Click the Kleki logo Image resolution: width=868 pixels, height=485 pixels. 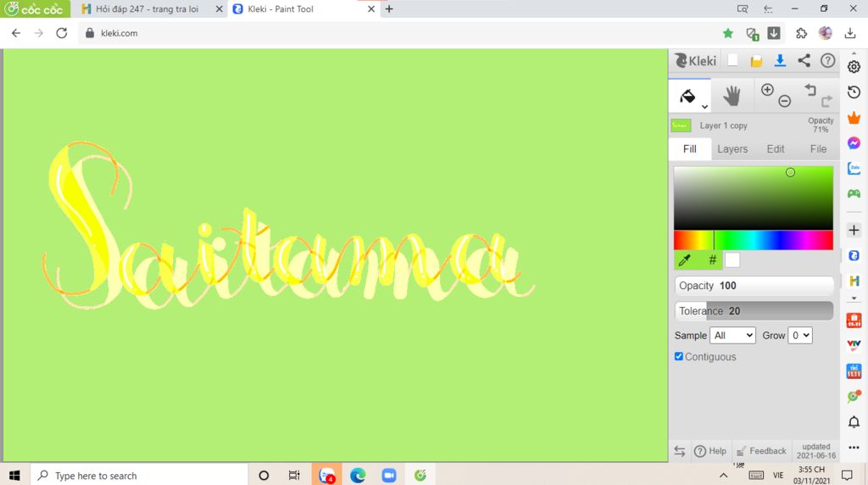(x=695, y=60)
